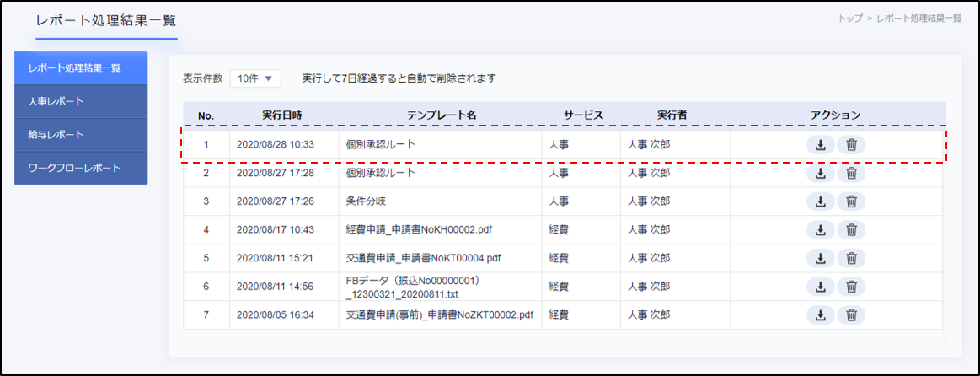The height and width of the screenshot is (376, 980).
Task: Open ワークフローレポート in the sidebar
Action: point(81,168)
